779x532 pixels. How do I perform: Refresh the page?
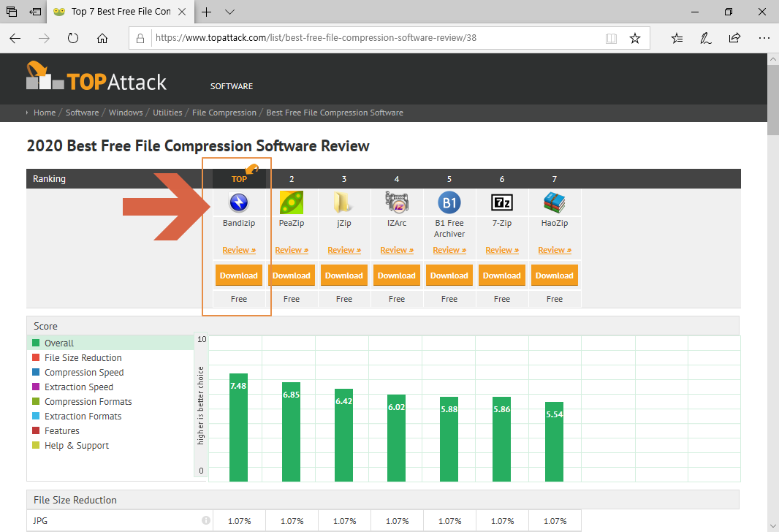point(73,38)
